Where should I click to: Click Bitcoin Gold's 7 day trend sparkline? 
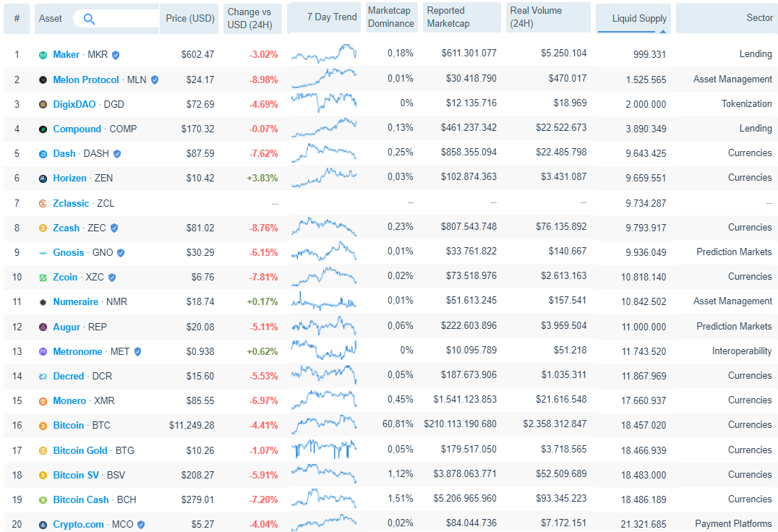click(324, 449)
